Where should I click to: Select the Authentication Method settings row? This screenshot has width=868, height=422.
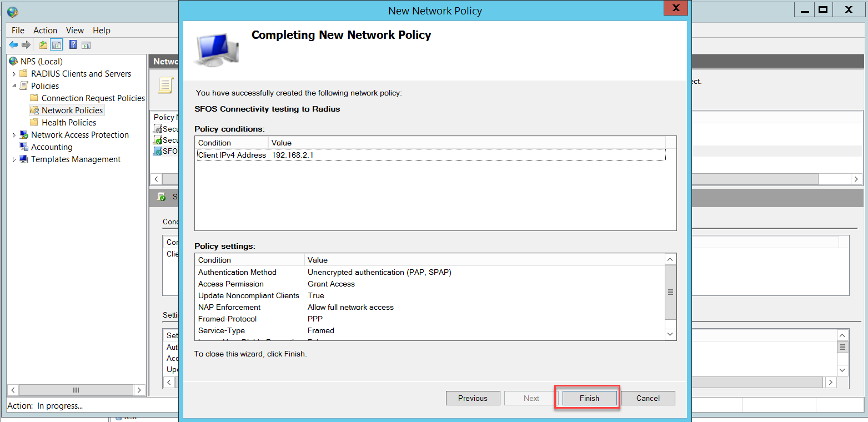click(430, 272)
